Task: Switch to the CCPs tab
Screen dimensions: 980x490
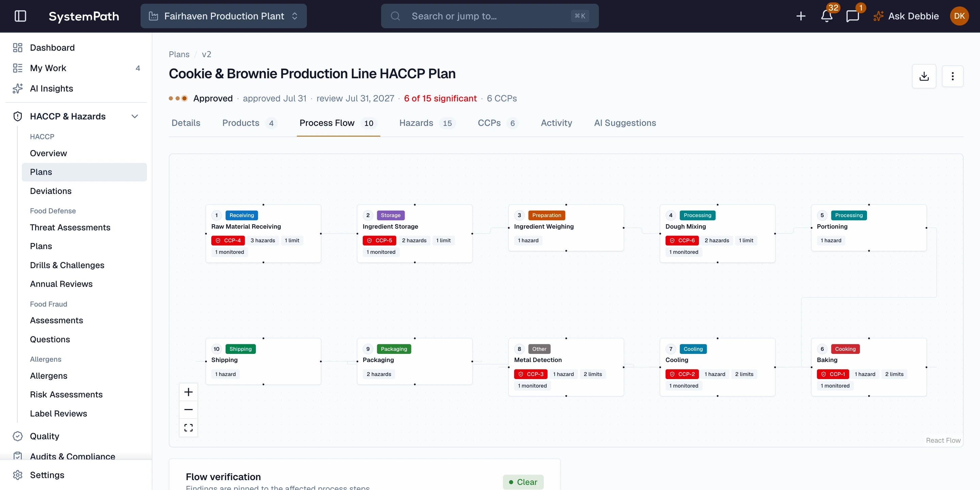Action: (x=497, y=123)
